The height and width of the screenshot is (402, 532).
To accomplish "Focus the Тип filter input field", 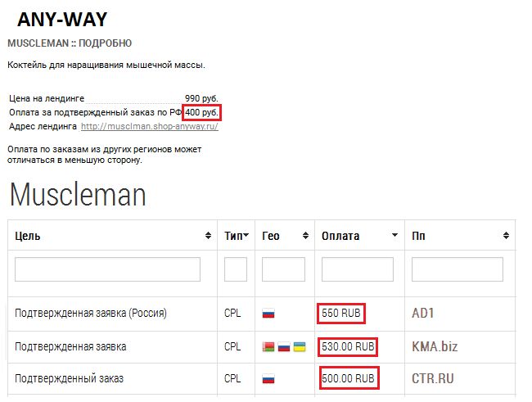I will point(236,269).
